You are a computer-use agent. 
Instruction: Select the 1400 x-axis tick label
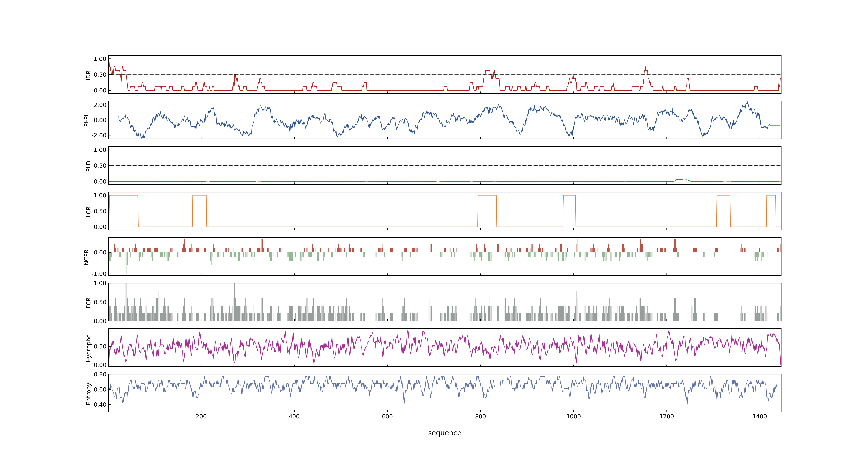[760, 416]
